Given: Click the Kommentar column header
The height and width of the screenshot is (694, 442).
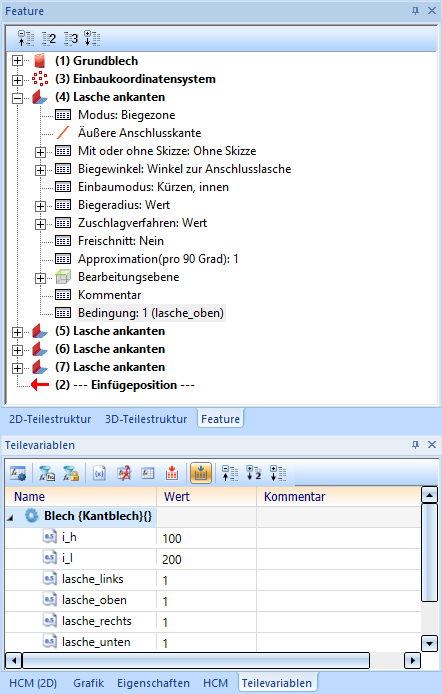Looking at the screenshot, I should [x=338, y=496].
